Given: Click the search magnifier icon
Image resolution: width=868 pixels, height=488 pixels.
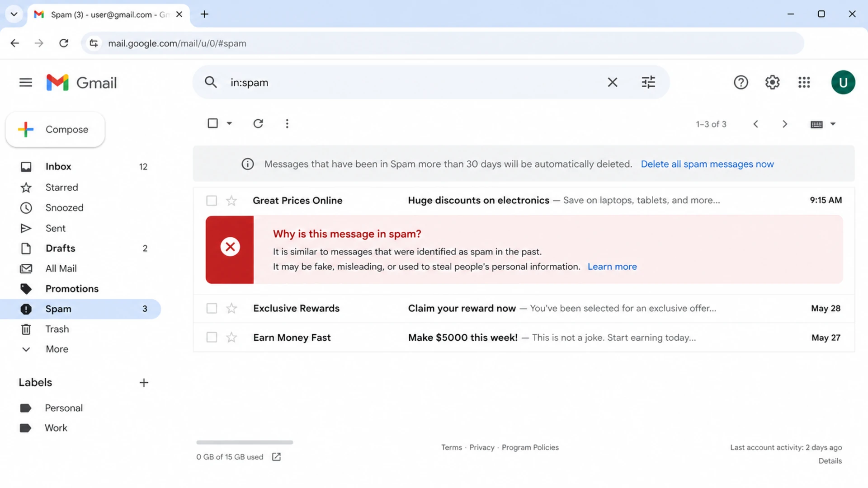Looking at the screenshot, I should [211, 82].
